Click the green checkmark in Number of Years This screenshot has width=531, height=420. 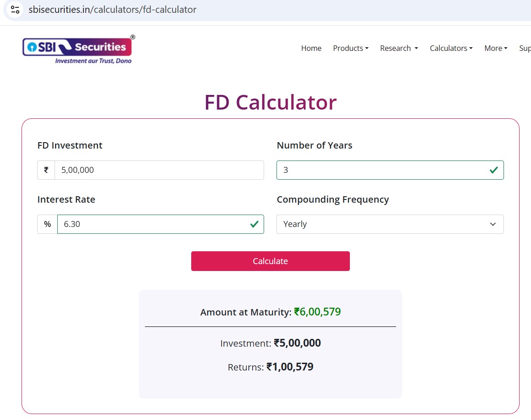(x=493, y=170)
